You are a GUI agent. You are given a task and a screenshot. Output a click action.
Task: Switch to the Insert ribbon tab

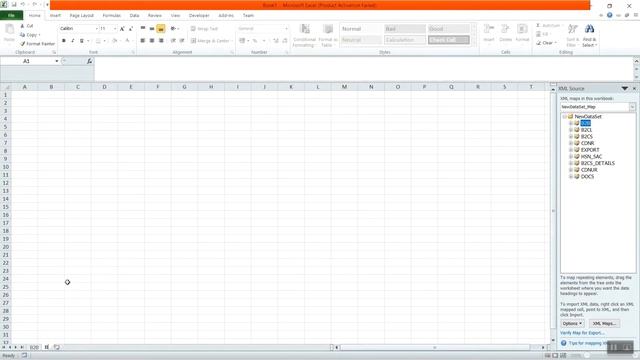point(55,16)
